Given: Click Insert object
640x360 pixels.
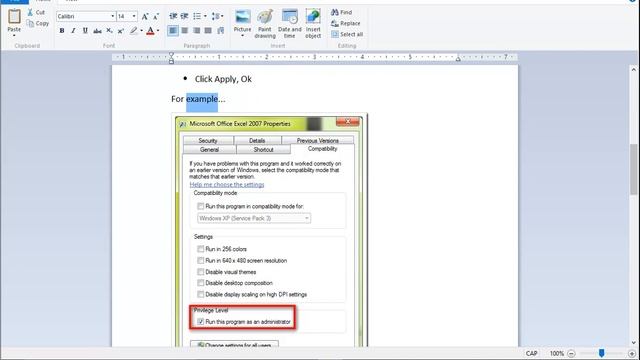Looking at the screenshot, I should (x=313, y=24).
